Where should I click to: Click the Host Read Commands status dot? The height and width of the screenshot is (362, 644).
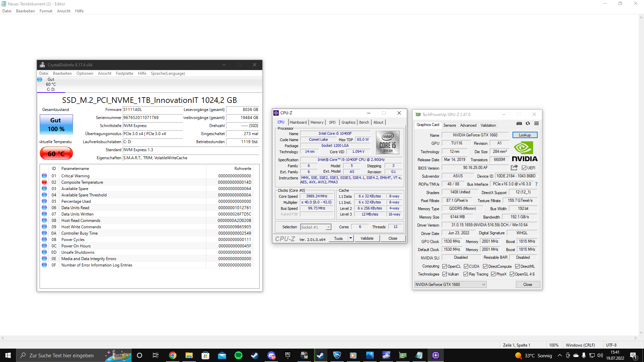(x=44, y=221)
